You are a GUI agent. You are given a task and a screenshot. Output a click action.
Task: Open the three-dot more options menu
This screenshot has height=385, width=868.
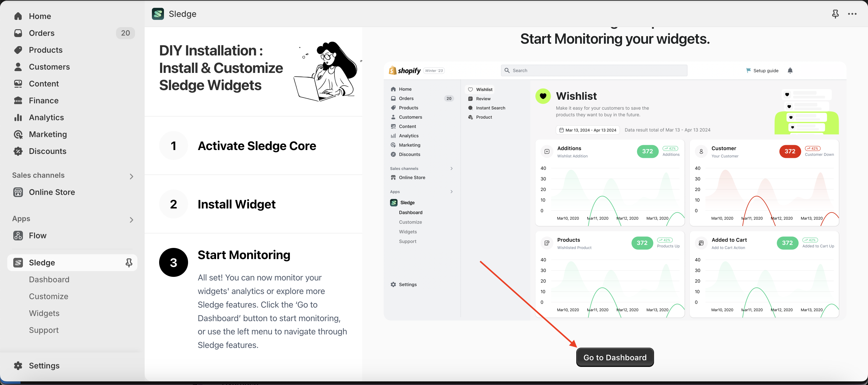tap(852, 14)
